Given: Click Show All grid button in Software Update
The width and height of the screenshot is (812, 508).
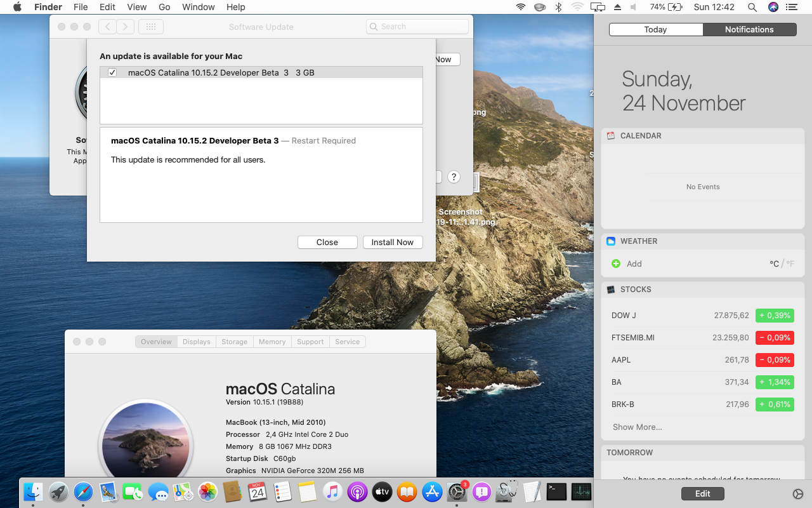Looking at the screenshot, I should (x=151, y=27).
